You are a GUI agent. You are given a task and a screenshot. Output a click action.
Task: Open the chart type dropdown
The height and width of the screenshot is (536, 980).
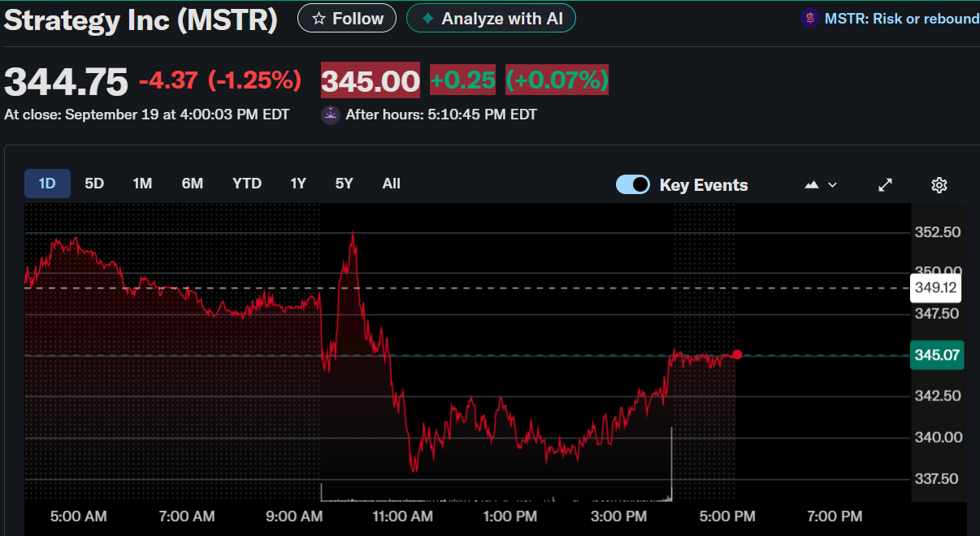click(x=821, y=185)
